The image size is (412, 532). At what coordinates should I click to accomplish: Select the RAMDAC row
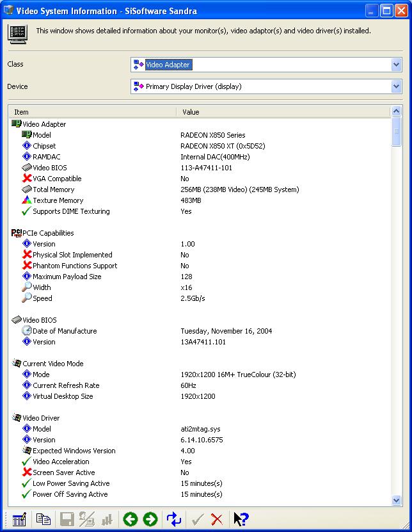pyautogui.click(x=200, y=157)
